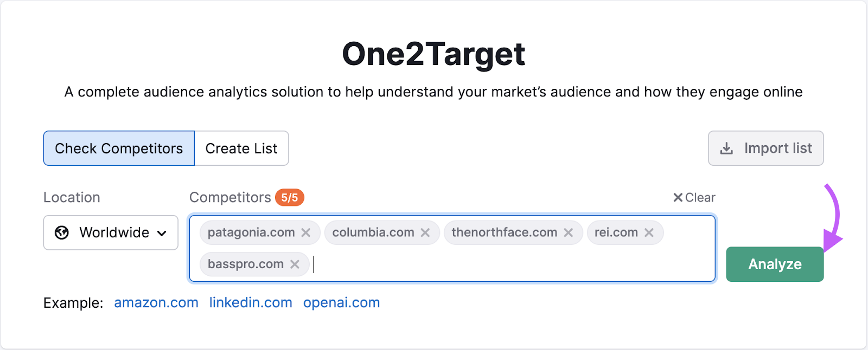
Task: Select the Check Competitors tab
Action: tap(118, 148)
